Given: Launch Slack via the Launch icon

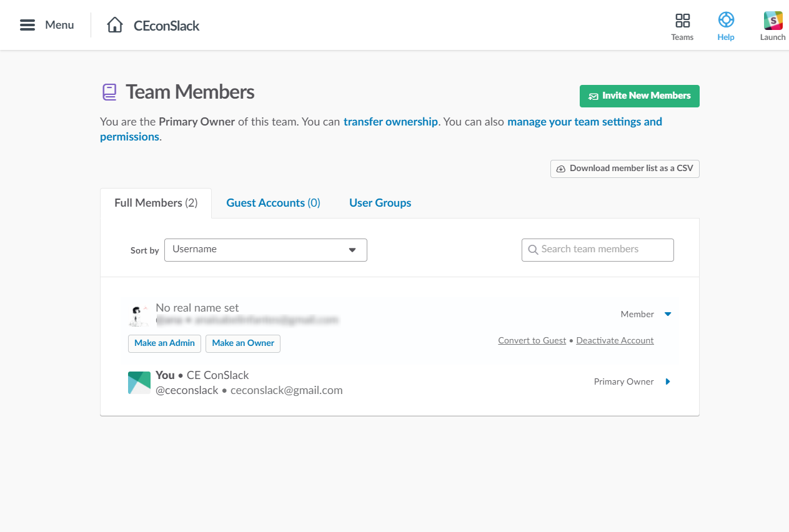Looking at the screenshot, I should coord(773,21).
